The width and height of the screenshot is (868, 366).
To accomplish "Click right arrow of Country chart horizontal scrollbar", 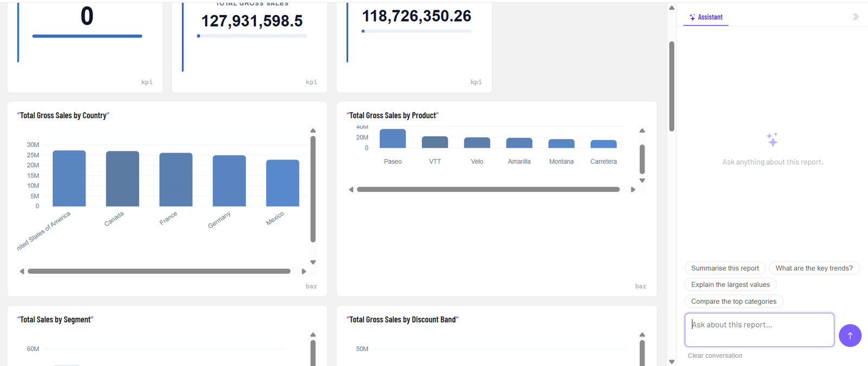I will (304, 271).
